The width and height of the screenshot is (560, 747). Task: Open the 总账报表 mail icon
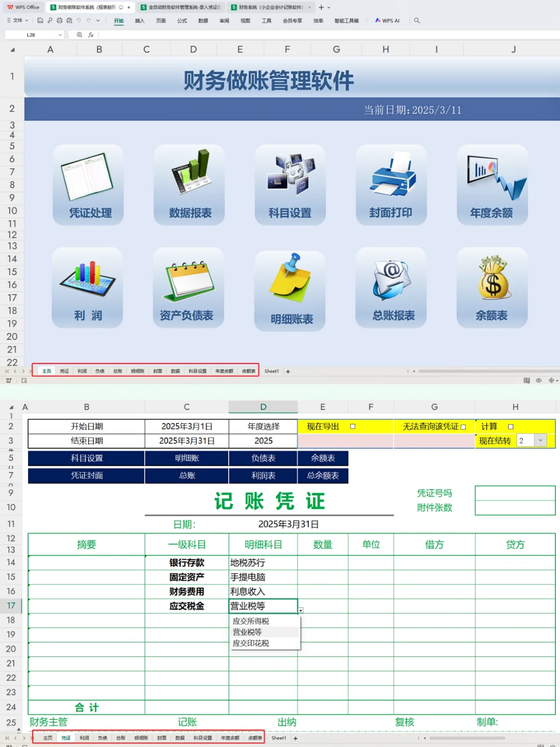click(391, 287)
